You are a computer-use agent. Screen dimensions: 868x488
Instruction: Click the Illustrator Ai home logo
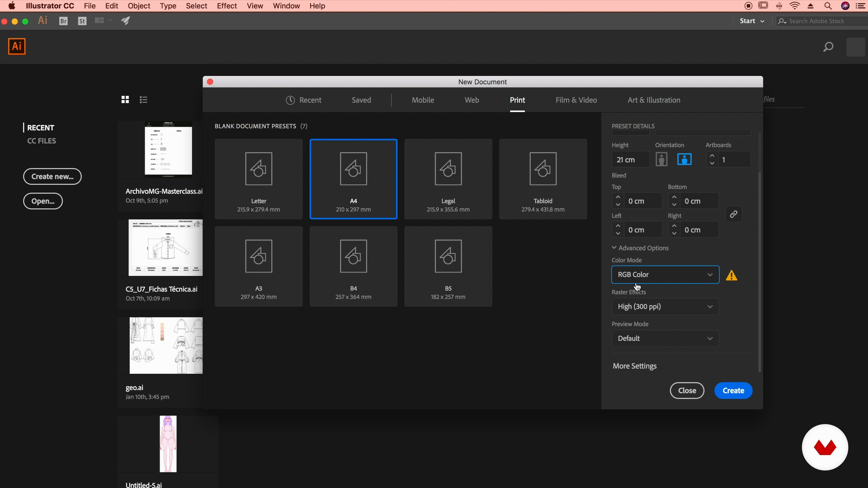(x=17, y=46)
